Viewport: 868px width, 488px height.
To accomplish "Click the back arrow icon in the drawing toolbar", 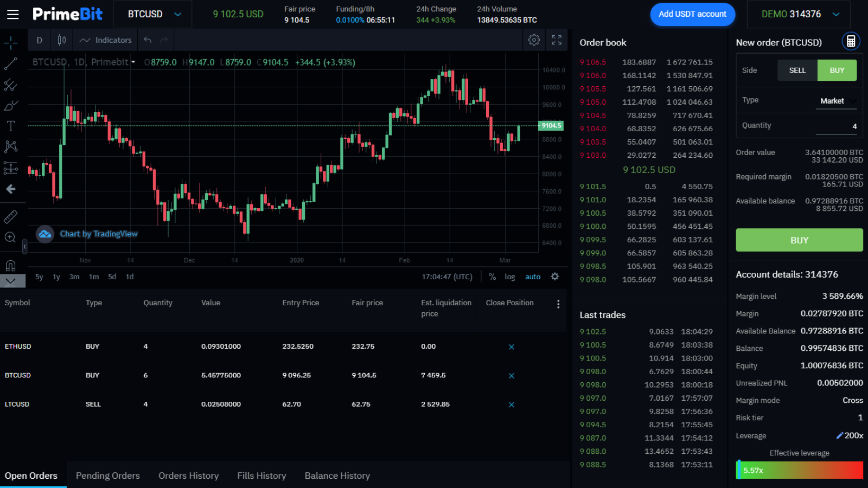I will [x=11, y=189].
